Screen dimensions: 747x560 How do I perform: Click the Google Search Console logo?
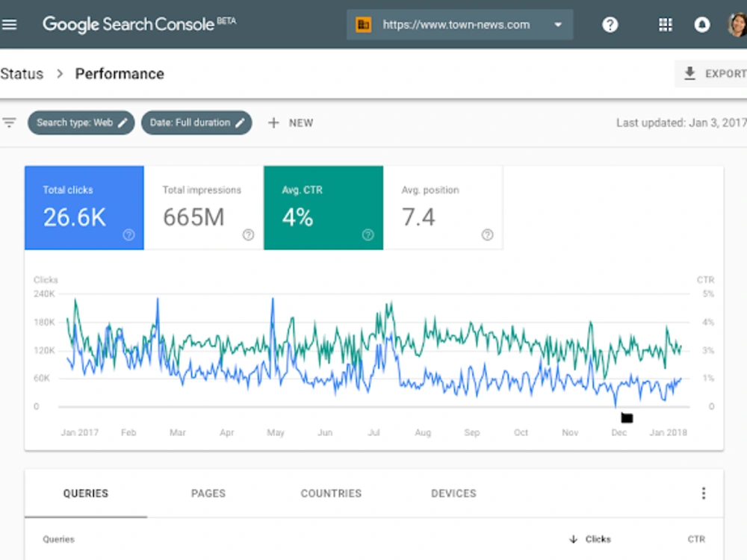139,25
